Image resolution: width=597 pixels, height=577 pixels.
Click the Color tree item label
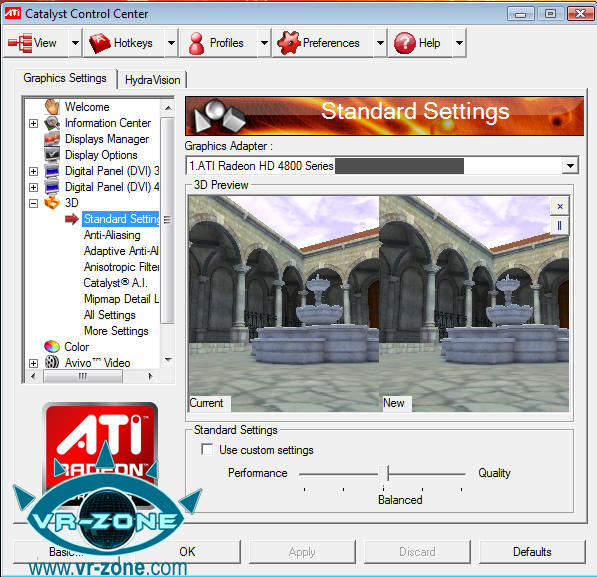click(77, 347)
